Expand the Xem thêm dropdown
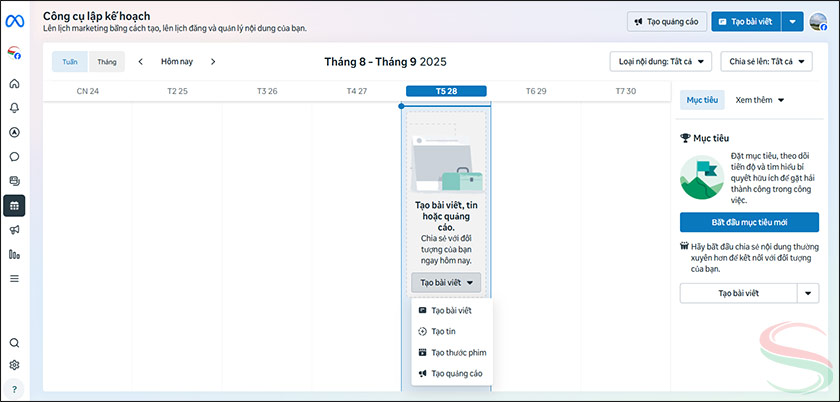This screenshot has width=840, height=402. tap(760, 100)
